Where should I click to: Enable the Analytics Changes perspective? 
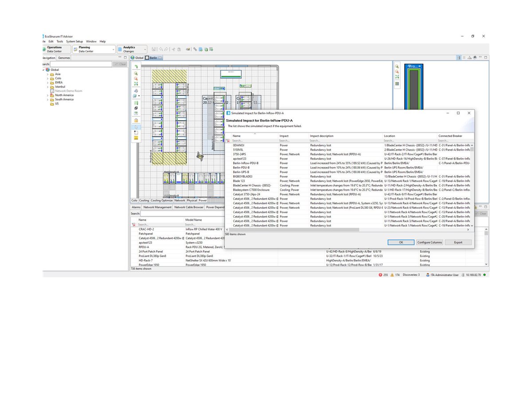[x=131, y=49]
